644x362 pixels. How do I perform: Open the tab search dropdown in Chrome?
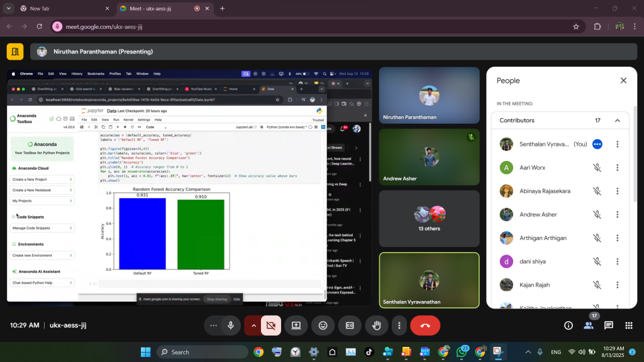pos(8,9)
